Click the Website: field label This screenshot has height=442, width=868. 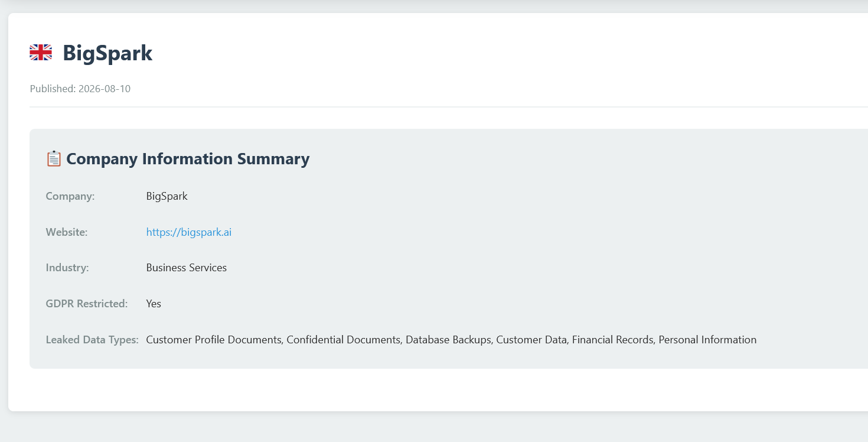[67, 232]
